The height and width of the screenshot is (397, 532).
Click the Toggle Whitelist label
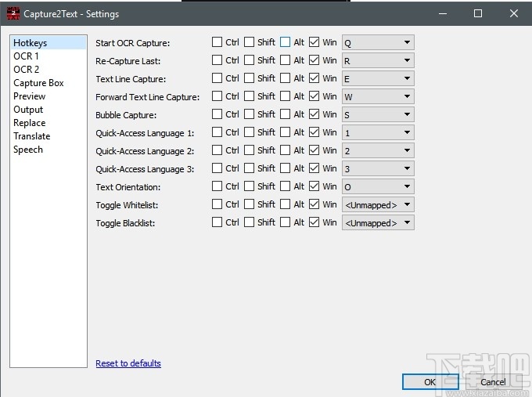click(x=127, y=205)
